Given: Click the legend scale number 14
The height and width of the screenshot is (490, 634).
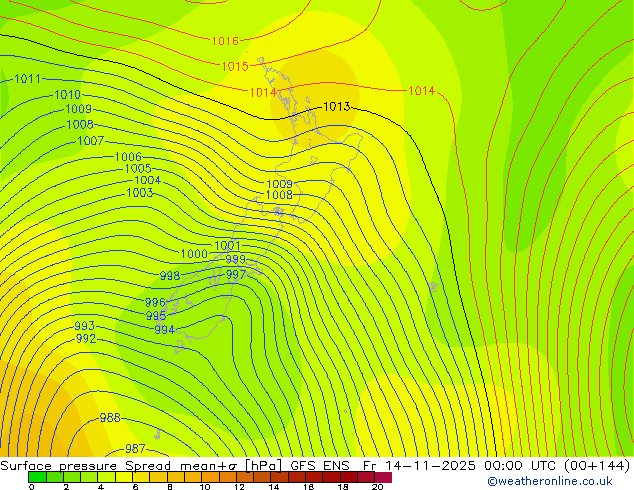Looking at the screenshot, I should pyautogui.click(x=274, y=487).
